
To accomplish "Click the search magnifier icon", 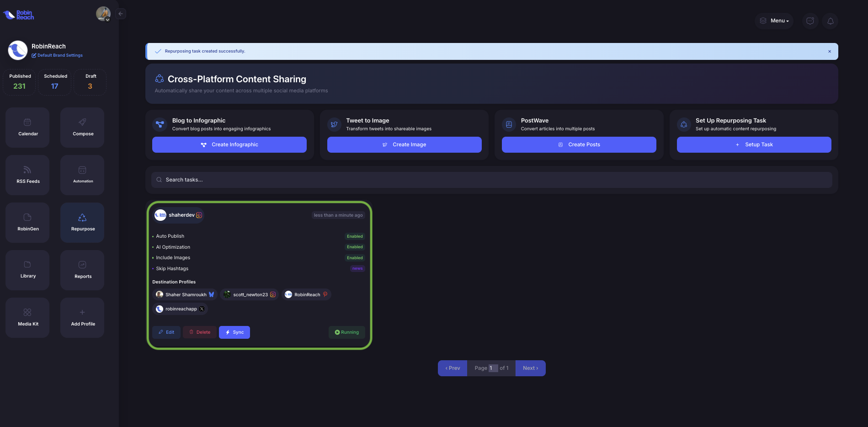I will tap(159, 180).
